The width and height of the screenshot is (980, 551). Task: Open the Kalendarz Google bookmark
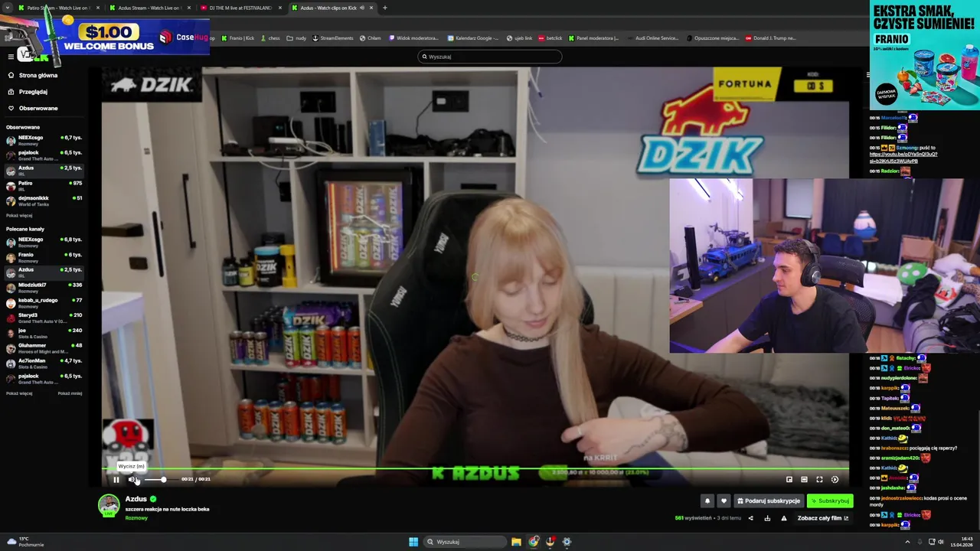473,38
